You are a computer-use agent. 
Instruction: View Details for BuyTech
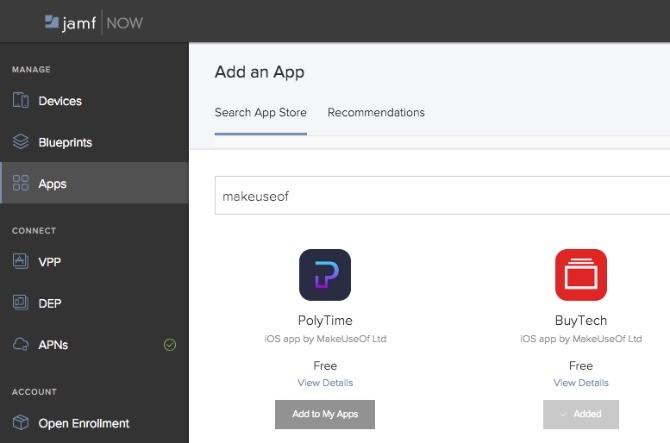tap(581, 383)
